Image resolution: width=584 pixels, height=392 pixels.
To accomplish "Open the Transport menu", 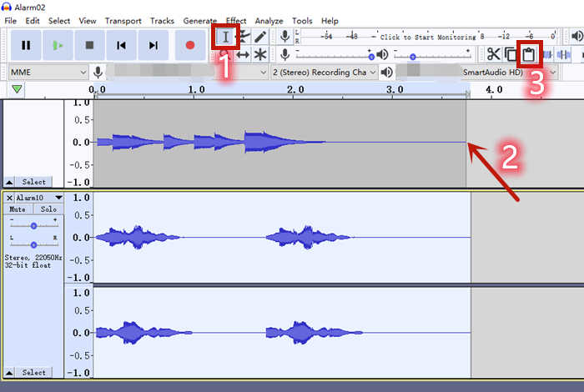I will (123, 21).
